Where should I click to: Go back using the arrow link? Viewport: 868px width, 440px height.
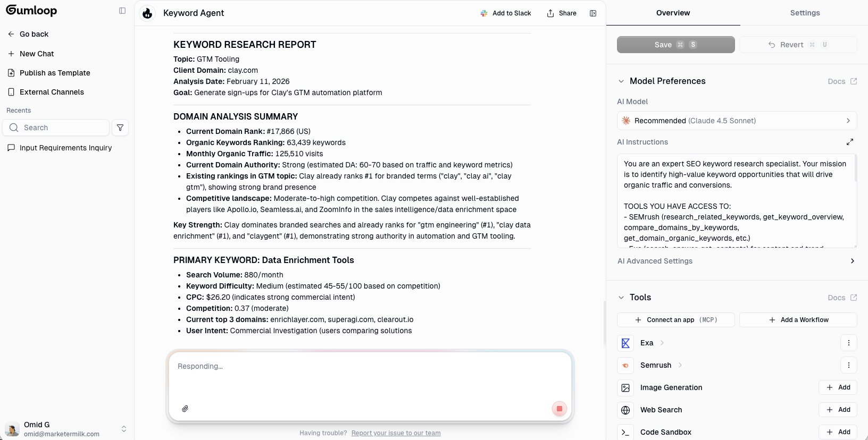coord(28,34)
